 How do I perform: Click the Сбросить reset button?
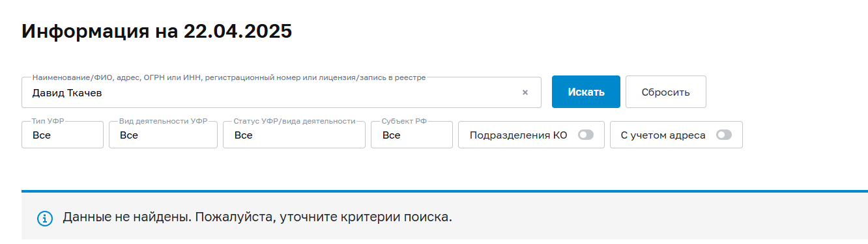click(x=665, y=92)
